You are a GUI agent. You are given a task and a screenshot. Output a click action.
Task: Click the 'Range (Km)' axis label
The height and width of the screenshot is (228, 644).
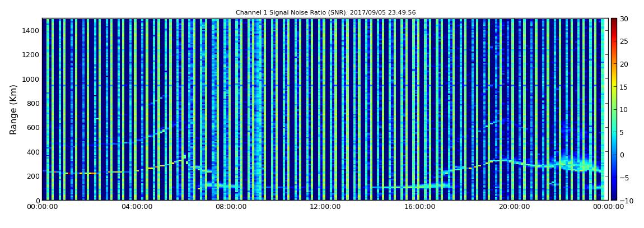(13, 109)
